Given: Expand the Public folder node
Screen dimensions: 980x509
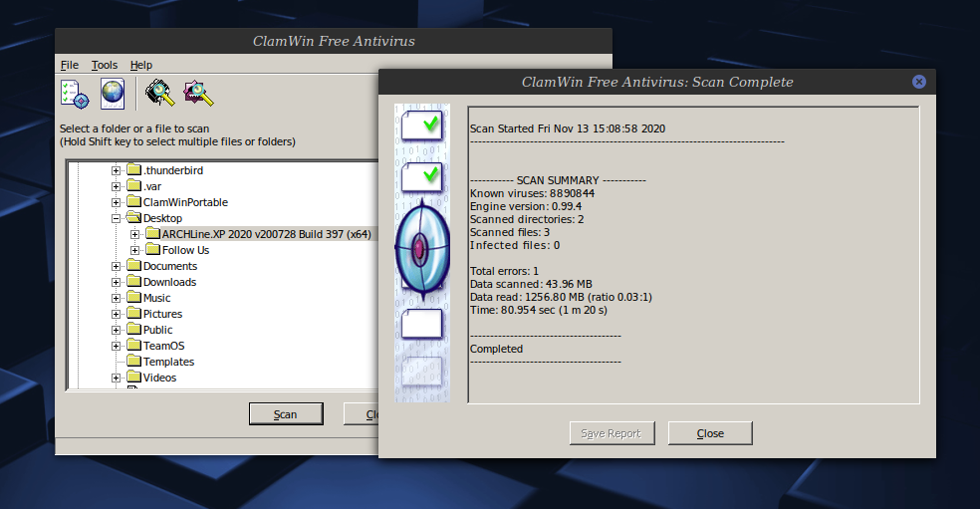Looking at the screenshot, I should click(x=116, y=330).
